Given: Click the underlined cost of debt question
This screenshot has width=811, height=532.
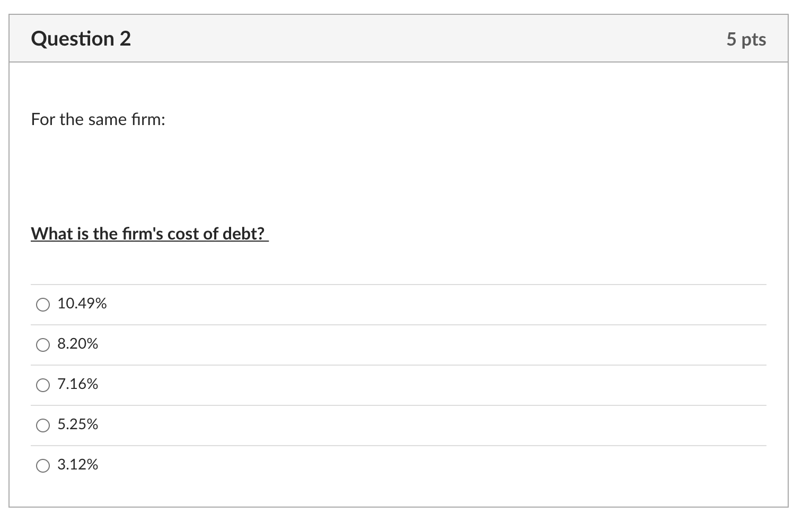Looking at the screenshot, I should 148,233.
